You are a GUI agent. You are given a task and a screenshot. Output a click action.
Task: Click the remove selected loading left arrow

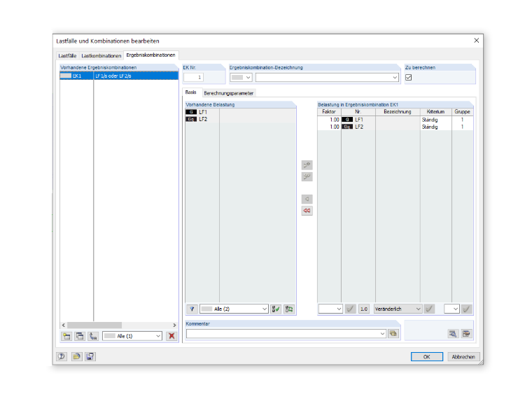[x=307, y=199]
